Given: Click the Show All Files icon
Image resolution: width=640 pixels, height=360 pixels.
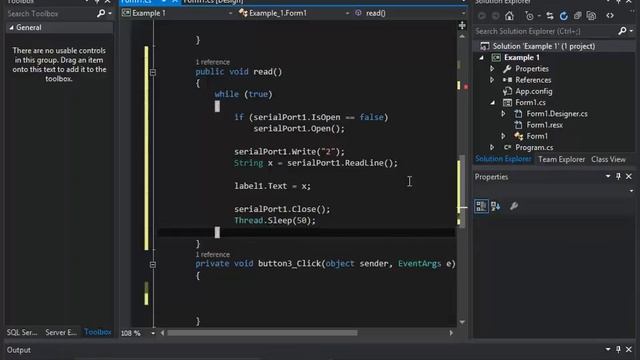Looking at the screenshot, I should [591, 16].
